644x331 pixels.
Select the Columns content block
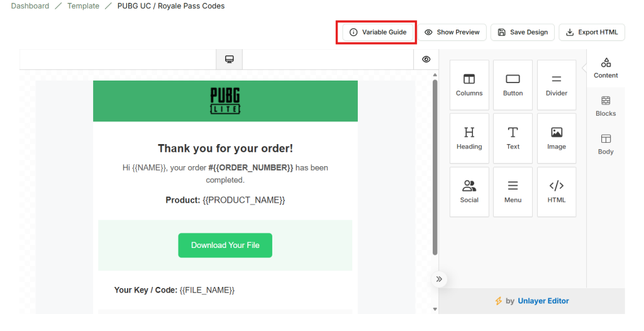pyautogui.click(x=469, y=85)
